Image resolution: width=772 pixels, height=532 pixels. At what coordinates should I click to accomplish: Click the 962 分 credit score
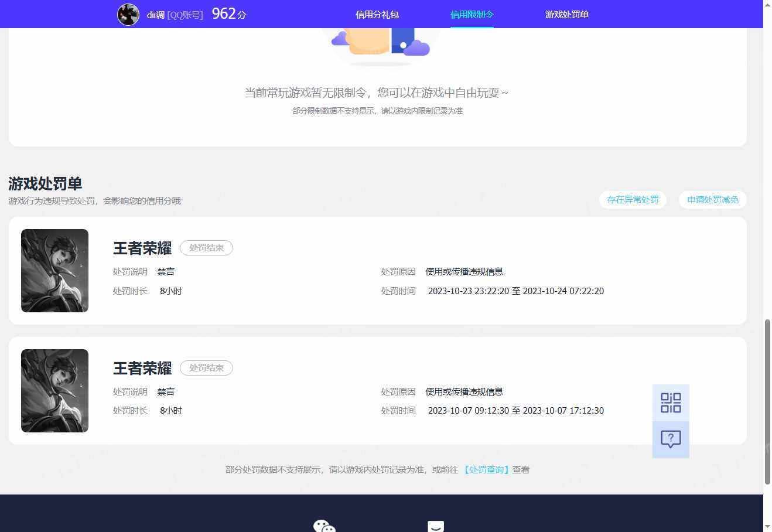(x=229, y=14)
